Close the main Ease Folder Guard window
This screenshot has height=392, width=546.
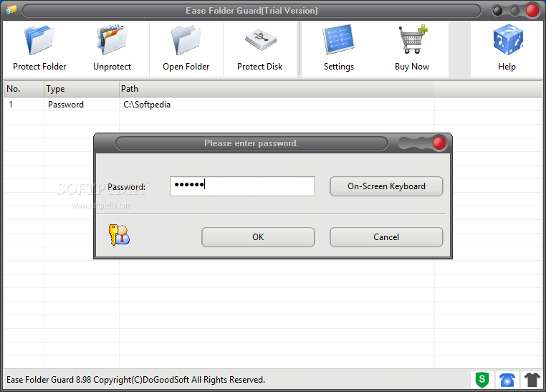click(532, 11)
